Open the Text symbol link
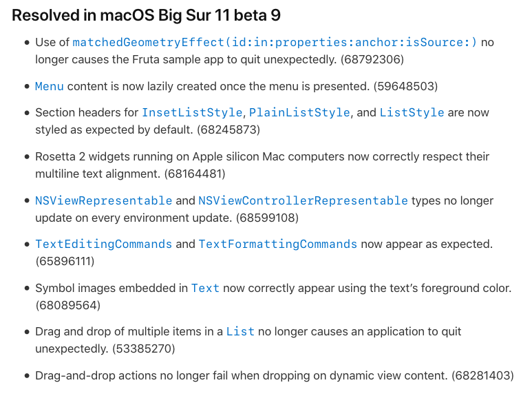Screen dimensions: 532x396 tap(205, 289)
